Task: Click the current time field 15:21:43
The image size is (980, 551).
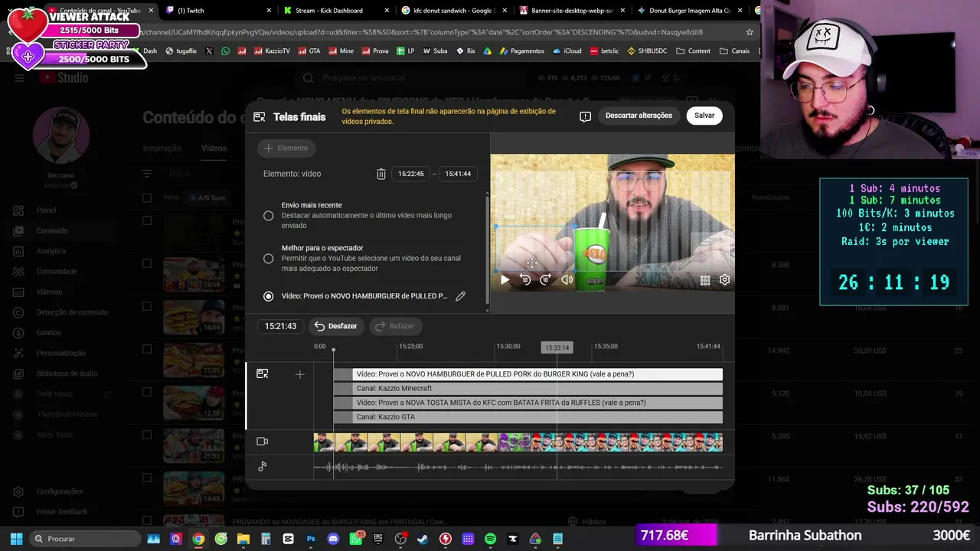Action: pos(280,326)
